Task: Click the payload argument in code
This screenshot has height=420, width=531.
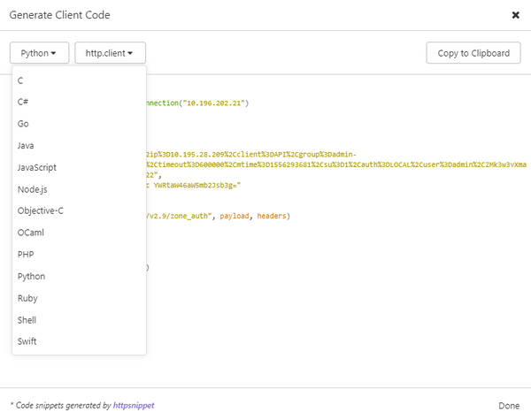Action: point(235,216)
